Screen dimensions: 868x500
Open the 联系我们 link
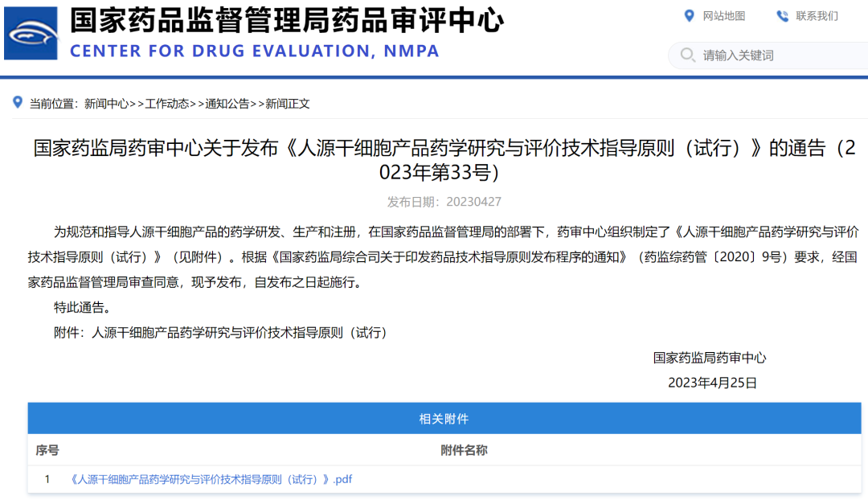(817, 16)
